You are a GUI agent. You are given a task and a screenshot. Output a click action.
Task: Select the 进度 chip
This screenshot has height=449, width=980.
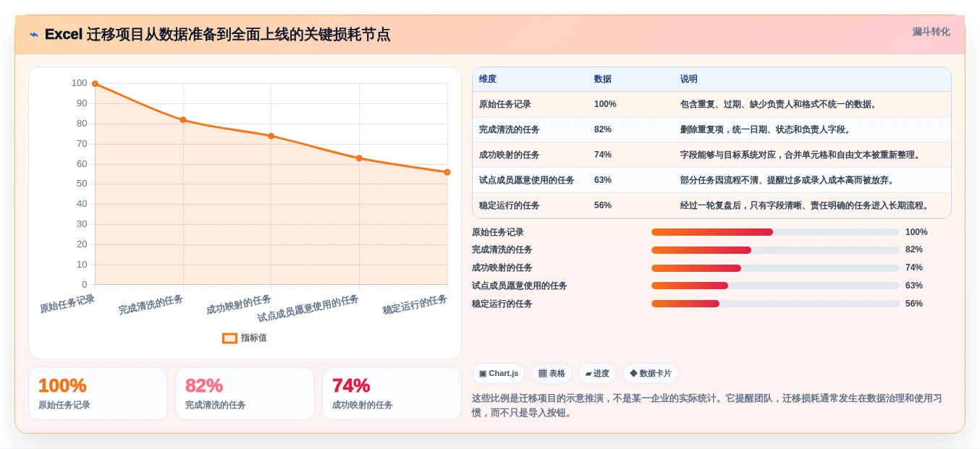point(597,374)
